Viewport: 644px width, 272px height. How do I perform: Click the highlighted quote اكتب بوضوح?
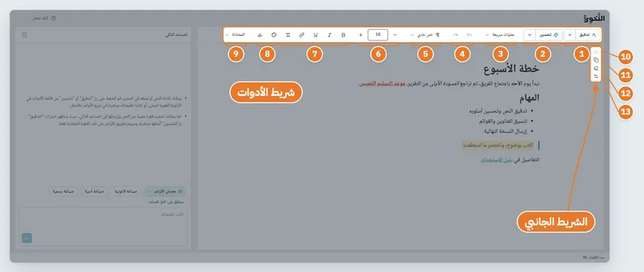(498, 145)
